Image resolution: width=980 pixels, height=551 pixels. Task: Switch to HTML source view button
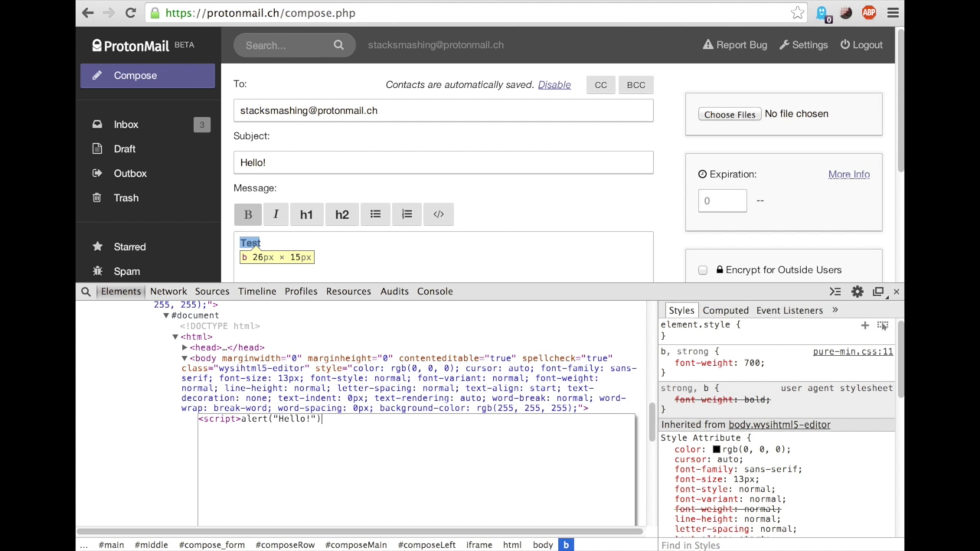tap(439, 214)
